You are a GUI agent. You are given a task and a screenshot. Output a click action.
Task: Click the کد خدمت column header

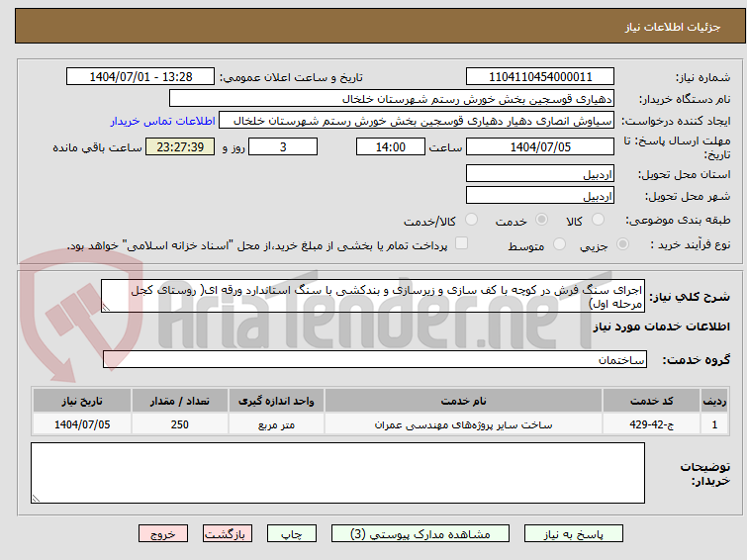pos(651,401)
